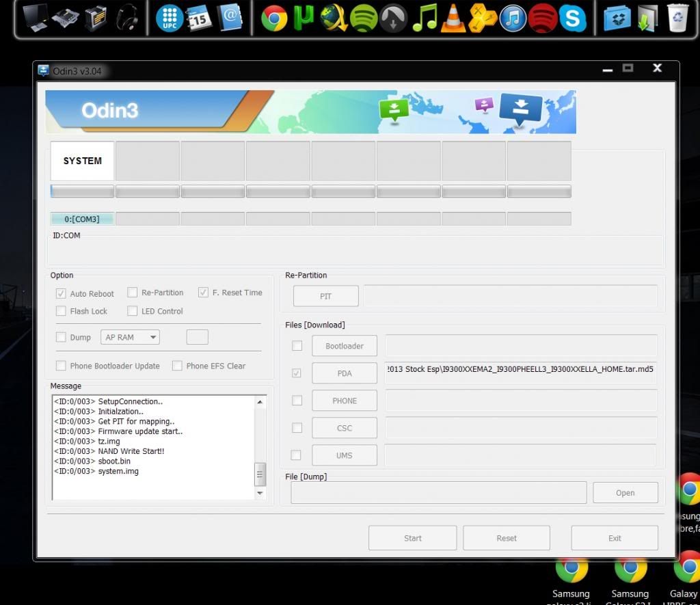Expand the AP RAM dropdown
This screenshot has height=605, width=700.
(x=130, y=337)
